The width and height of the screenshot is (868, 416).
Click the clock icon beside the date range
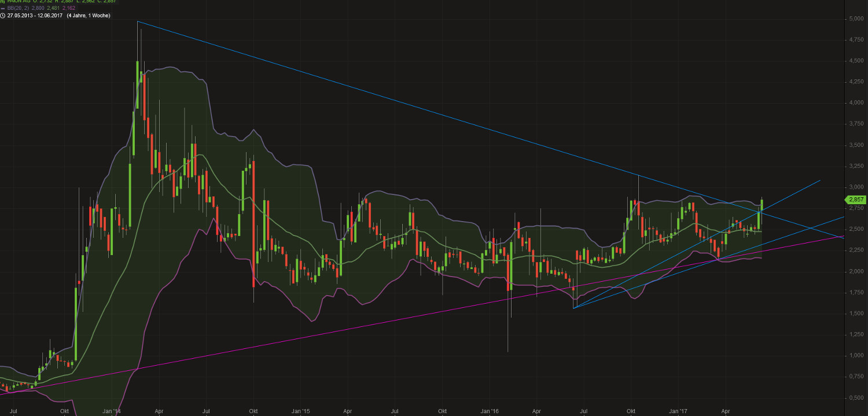click(x=3, y=15)
